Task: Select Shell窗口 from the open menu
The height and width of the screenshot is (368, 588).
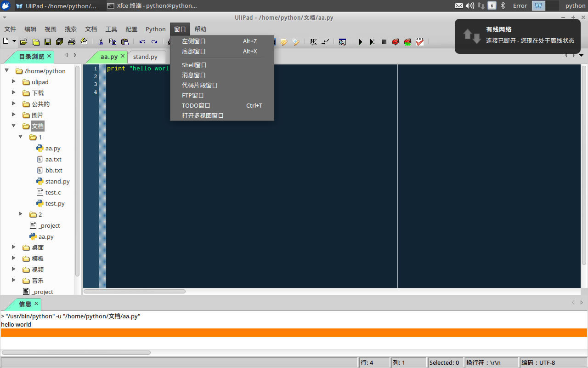Action: [x=194, y=65]
